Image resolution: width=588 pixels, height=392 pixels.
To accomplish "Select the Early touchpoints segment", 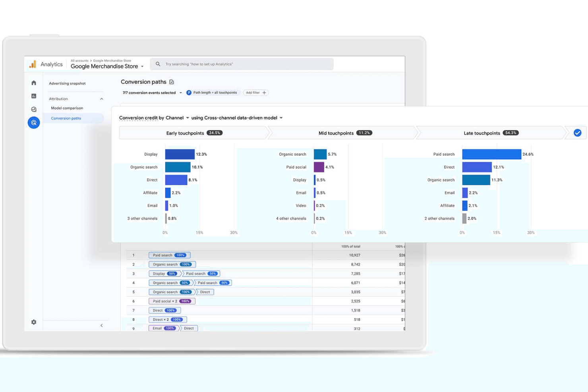I will pos(194,133).
